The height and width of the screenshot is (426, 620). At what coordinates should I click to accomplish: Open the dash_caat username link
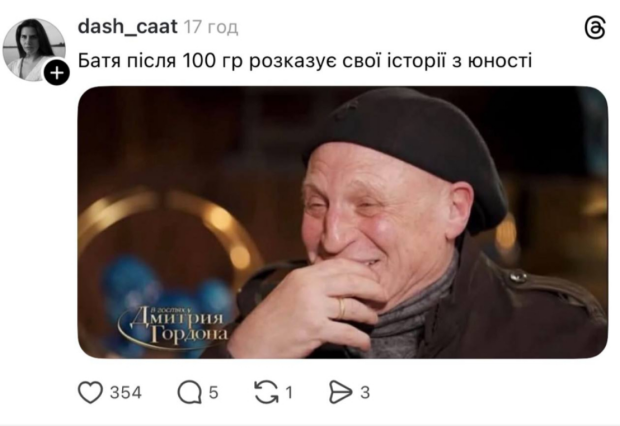(x=128, y=27)
